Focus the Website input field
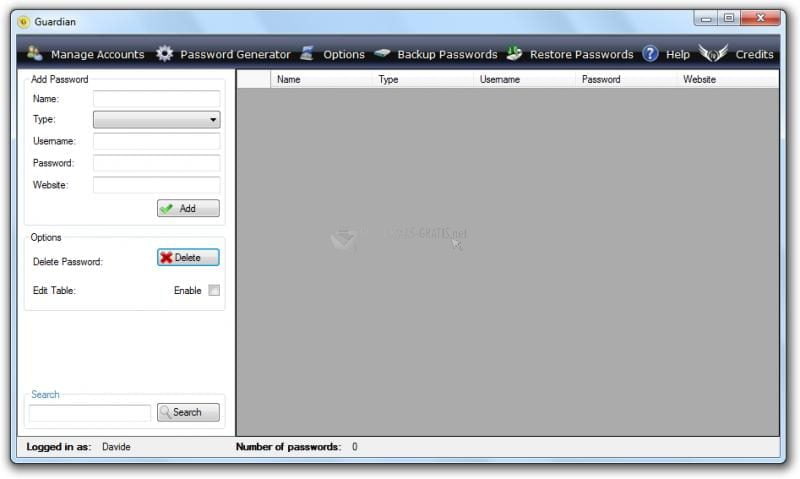 coord(157,185)
